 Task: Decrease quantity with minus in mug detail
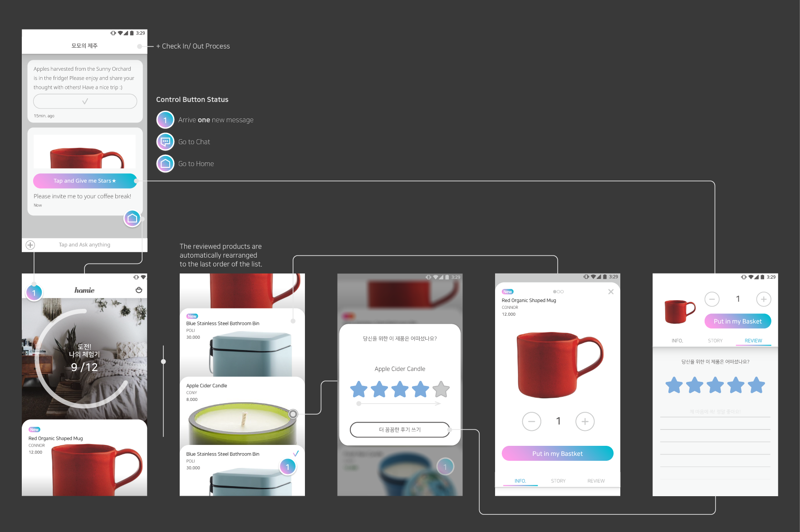[x=531, y=421]
